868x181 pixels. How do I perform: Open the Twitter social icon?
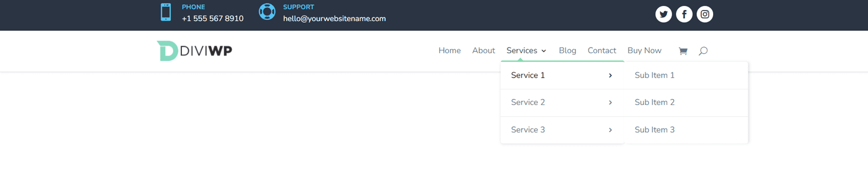click(664, 14)
